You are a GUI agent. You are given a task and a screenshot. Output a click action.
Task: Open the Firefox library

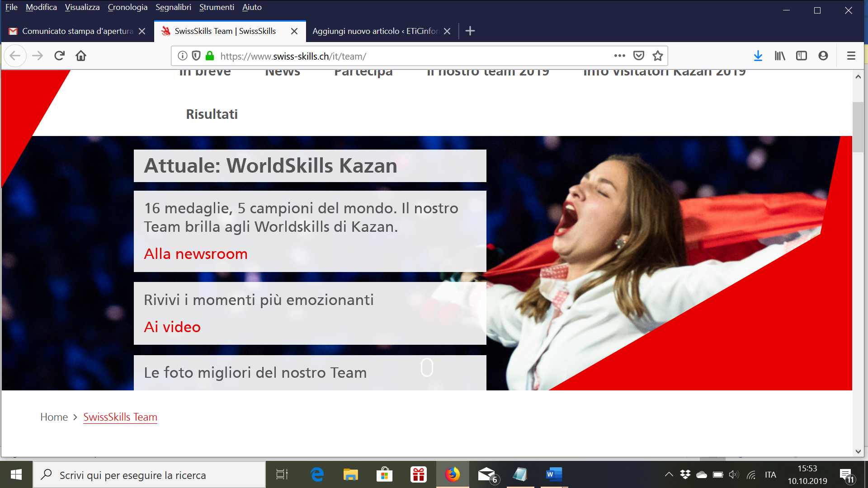(x=780, y=56)
